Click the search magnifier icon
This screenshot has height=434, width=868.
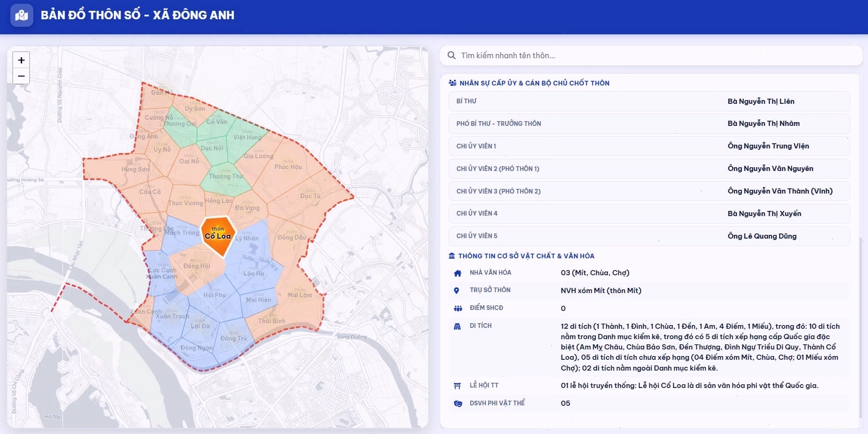[451, 55]
